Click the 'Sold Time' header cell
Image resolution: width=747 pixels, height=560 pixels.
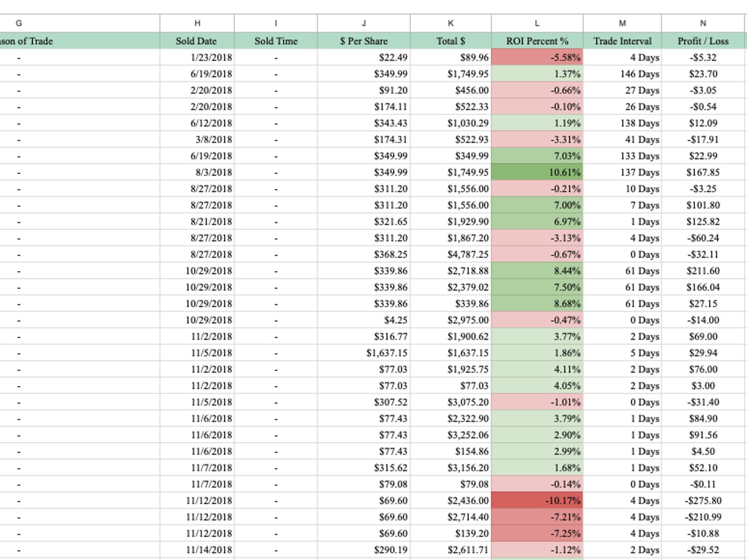[x=276, y=41]
